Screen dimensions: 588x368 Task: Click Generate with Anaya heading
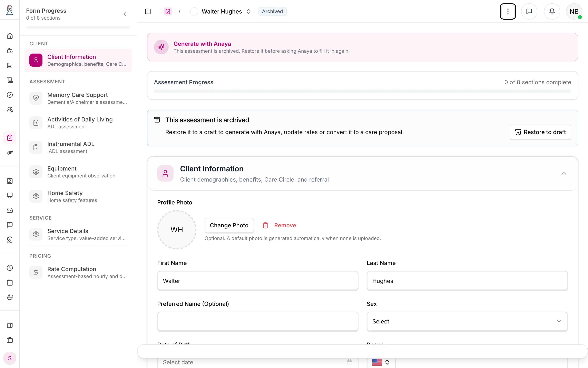[x=202, y=44]
